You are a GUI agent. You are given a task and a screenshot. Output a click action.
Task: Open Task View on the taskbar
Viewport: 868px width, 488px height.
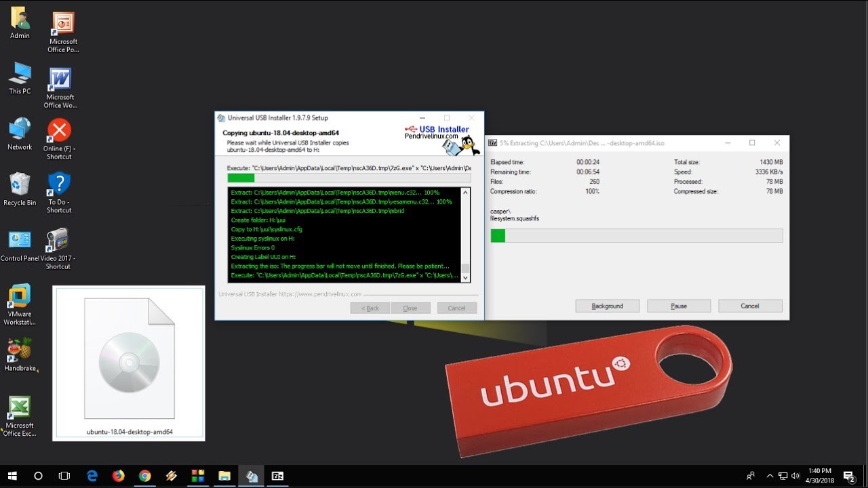click(64, 476)
